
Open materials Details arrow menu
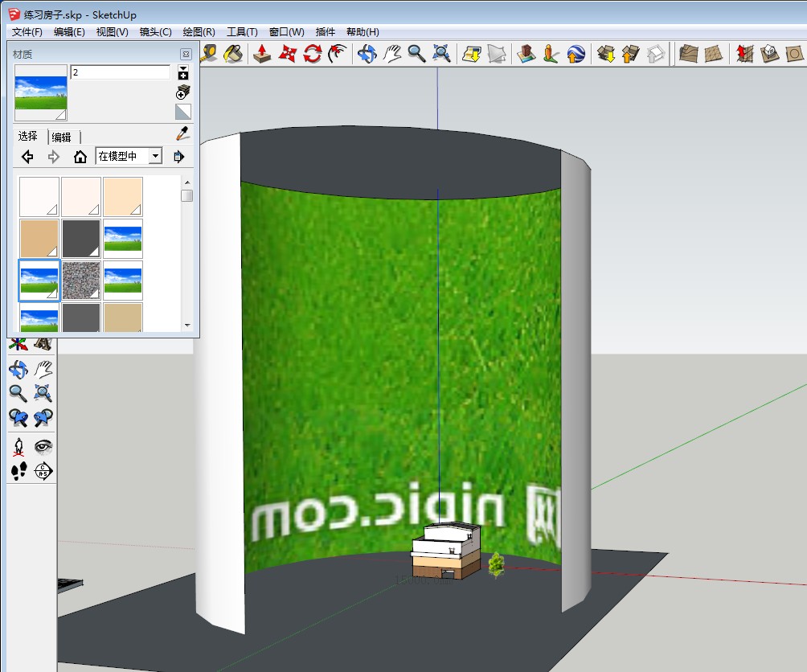178,157
